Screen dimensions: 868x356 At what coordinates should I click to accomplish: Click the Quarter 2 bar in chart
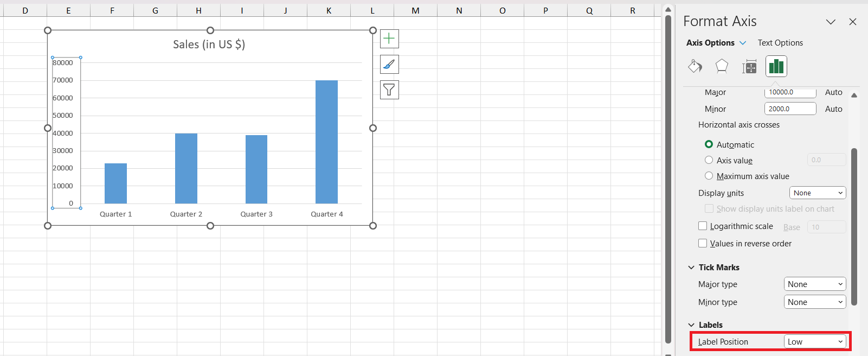click(186, 168)
